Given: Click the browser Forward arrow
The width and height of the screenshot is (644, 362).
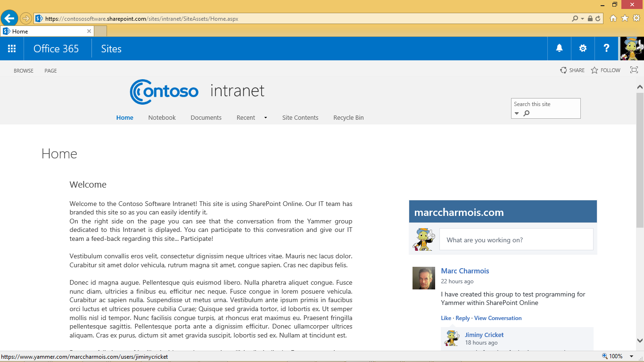Looking at the screenshot, I should [25, 18].
